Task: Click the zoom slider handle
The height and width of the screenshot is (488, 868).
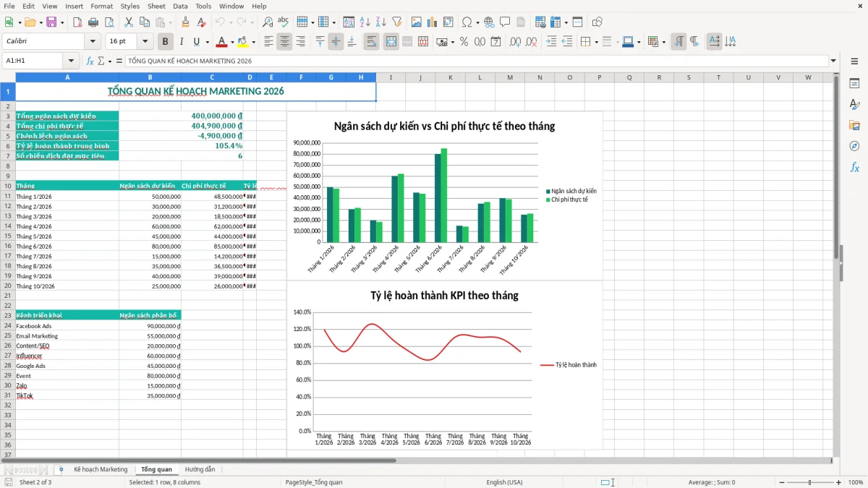Action: 809,482
